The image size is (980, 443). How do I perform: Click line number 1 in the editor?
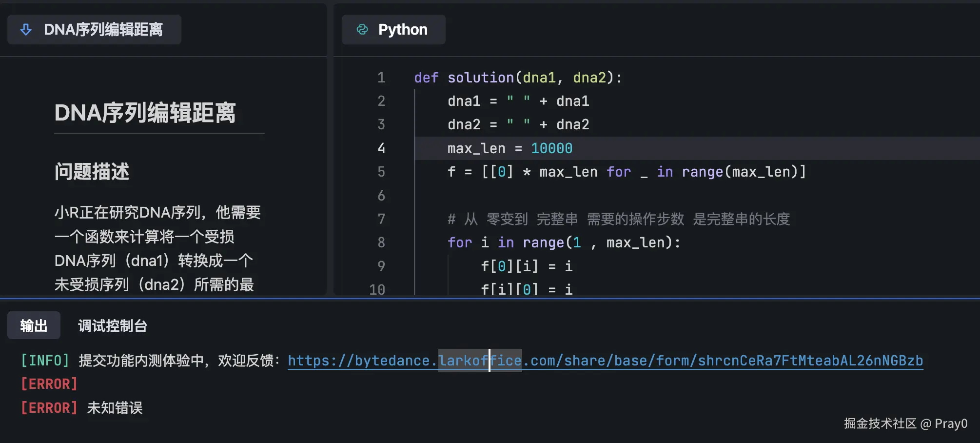pos(381,77)
